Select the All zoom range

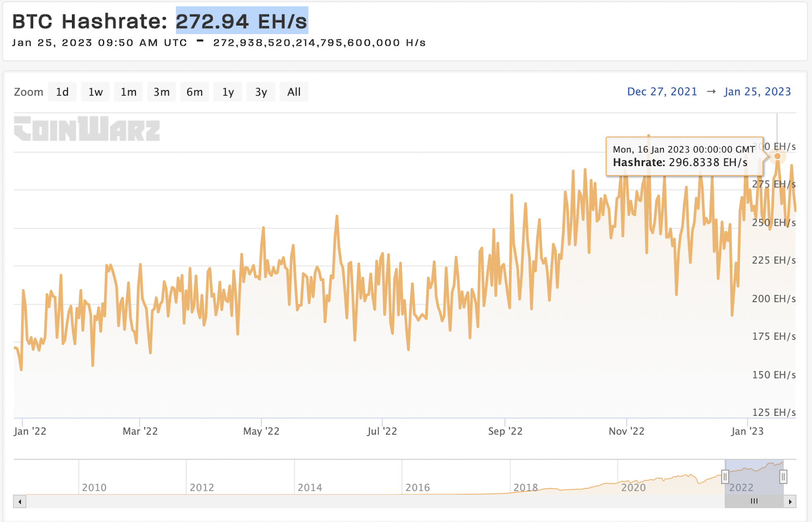click(294, 92)
